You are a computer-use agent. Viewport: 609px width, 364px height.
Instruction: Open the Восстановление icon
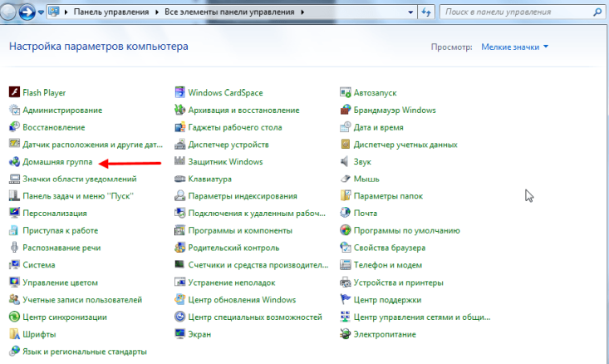[x=14, y=127]
